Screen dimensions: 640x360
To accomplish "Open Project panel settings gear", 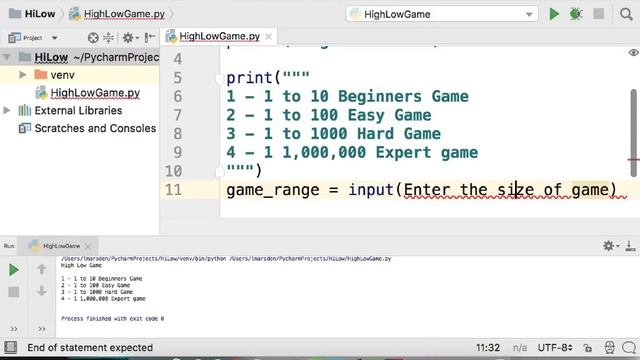I will point(130,38).
